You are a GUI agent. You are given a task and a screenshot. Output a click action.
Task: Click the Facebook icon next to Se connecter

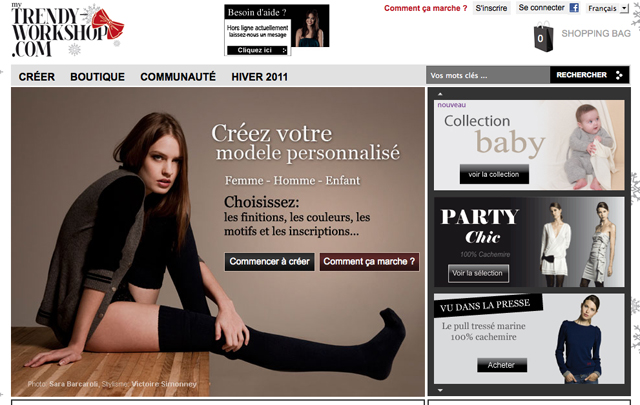[x=574, y=8]
